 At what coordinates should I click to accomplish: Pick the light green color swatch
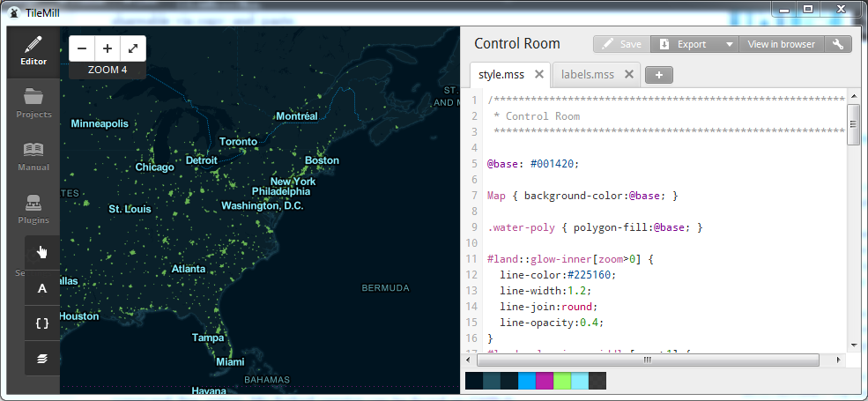coord(562,381)
